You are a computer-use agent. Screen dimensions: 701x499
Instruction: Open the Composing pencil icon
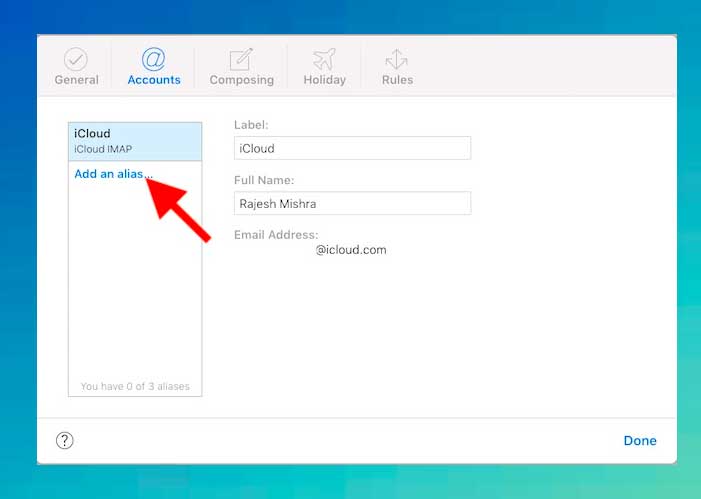241,59
